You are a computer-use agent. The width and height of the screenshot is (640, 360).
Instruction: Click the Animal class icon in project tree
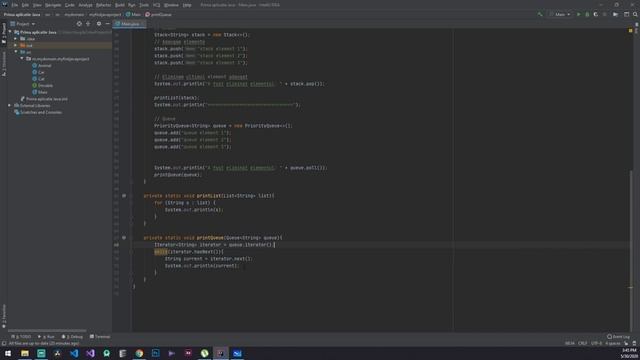[x=35, y=65]
